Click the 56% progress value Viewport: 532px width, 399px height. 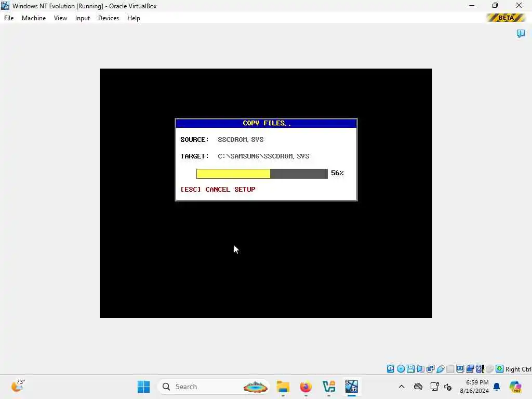[337, 173]
